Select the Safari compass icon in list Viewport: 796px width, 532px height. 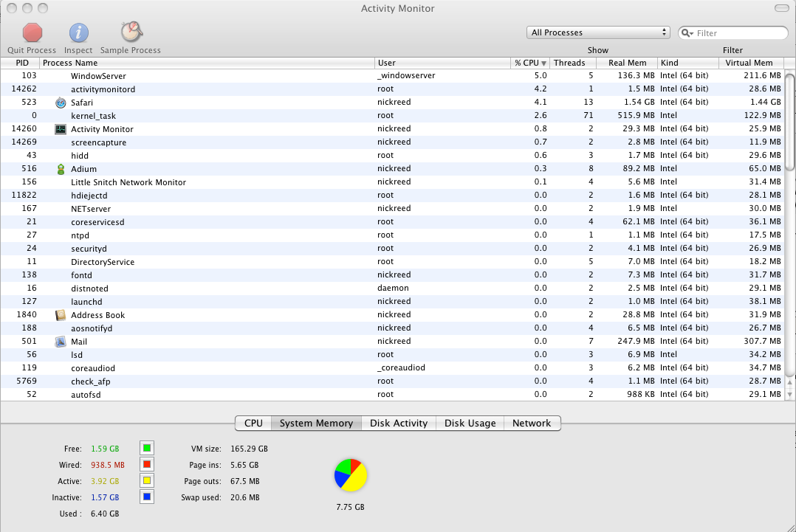click(61, 103)
